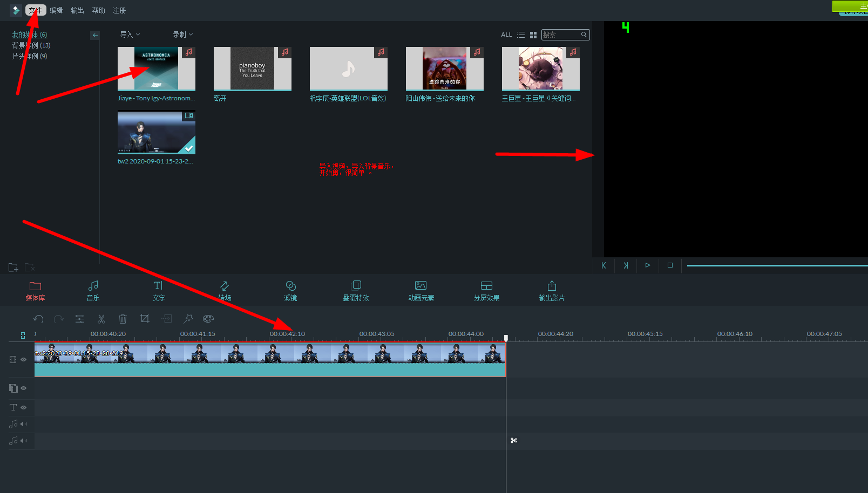Click the timeline playhead marker
The image size is (868, 493).
tap(506, 338)
